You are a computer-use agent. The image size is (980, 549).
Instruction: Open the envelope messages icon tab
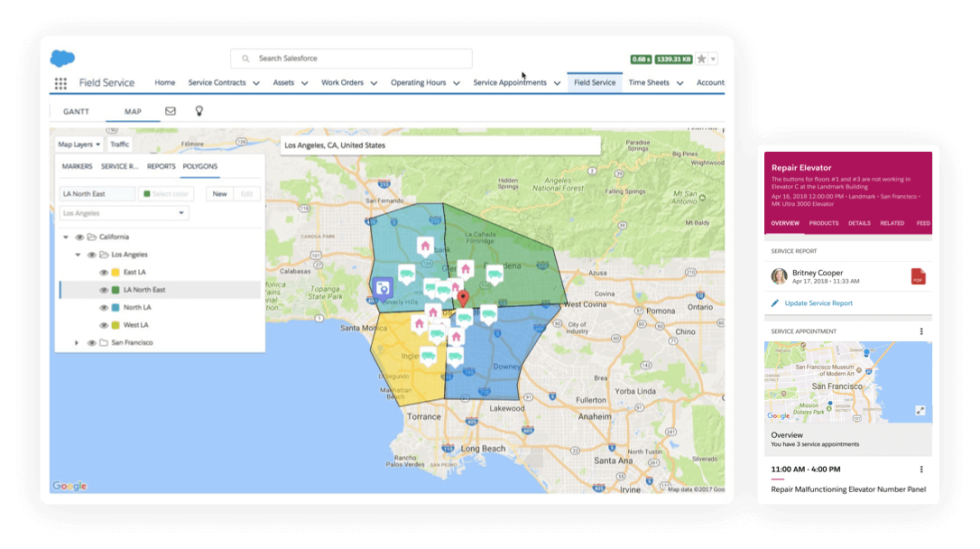(x=170, y=111)
